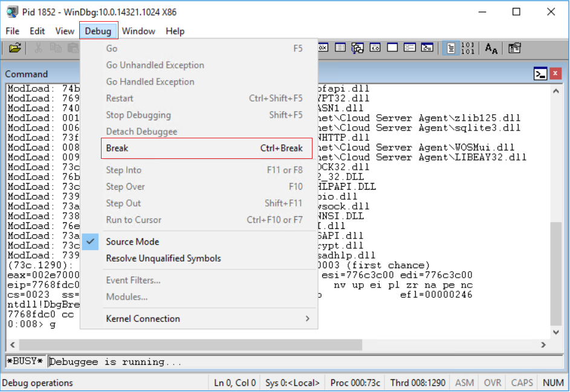Click the command input field showing Debuggee is running
570x392 pixels.
(305, 361)
